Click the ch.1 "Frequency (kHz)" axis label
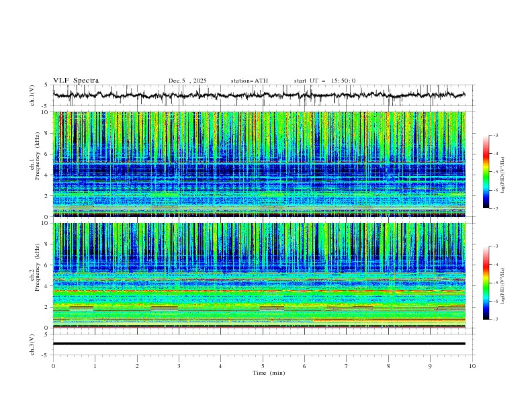The height and width of the screenshot is (411, 532). click(x=38, y=156)
